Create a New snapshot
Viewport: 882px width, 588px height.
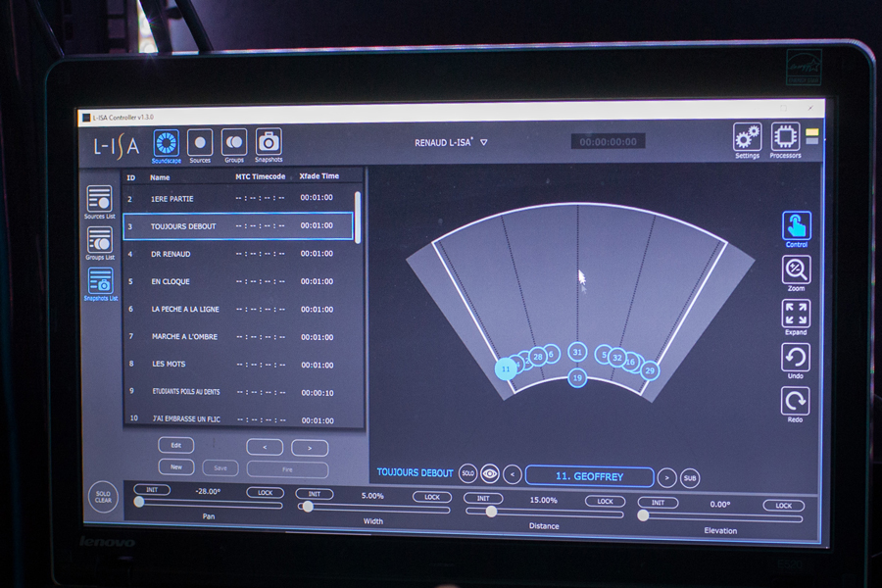coord(176,467)
